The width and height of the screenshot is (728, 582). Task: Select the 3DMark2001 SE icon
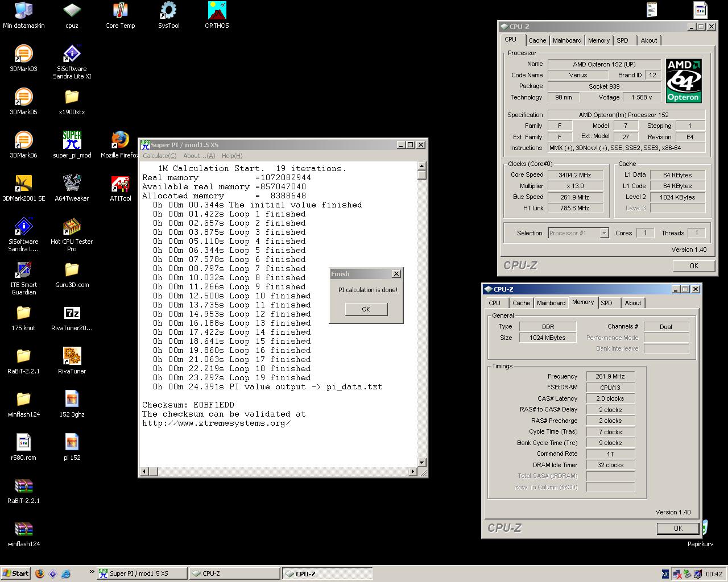click(23, 188)
